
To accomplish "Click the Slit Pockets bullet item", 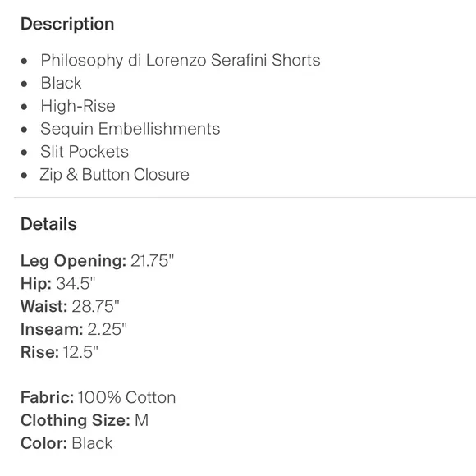I will click(x=85, y=152).
